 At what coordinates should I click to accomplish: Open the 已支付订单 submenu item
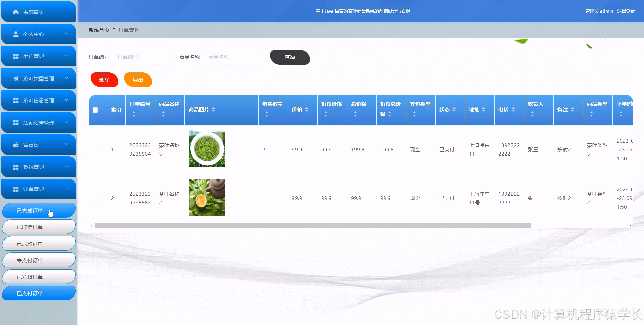(39, 293)
